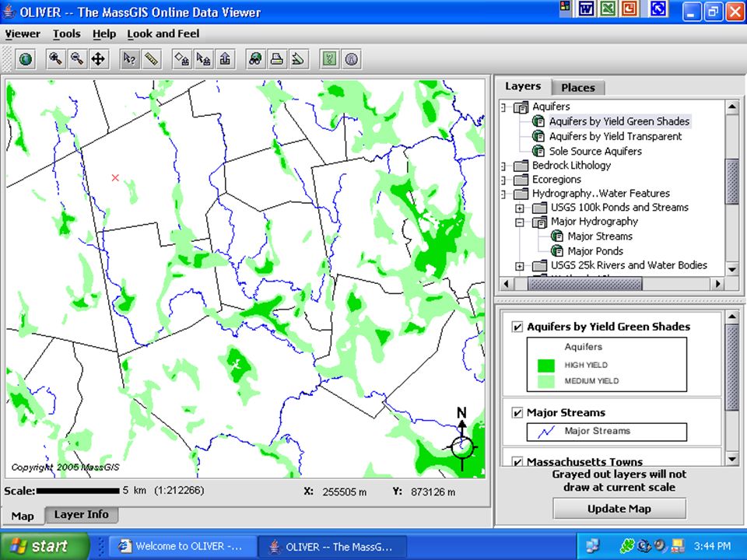Click the plain up-arrow export toolbar icon

pos(225,59)
